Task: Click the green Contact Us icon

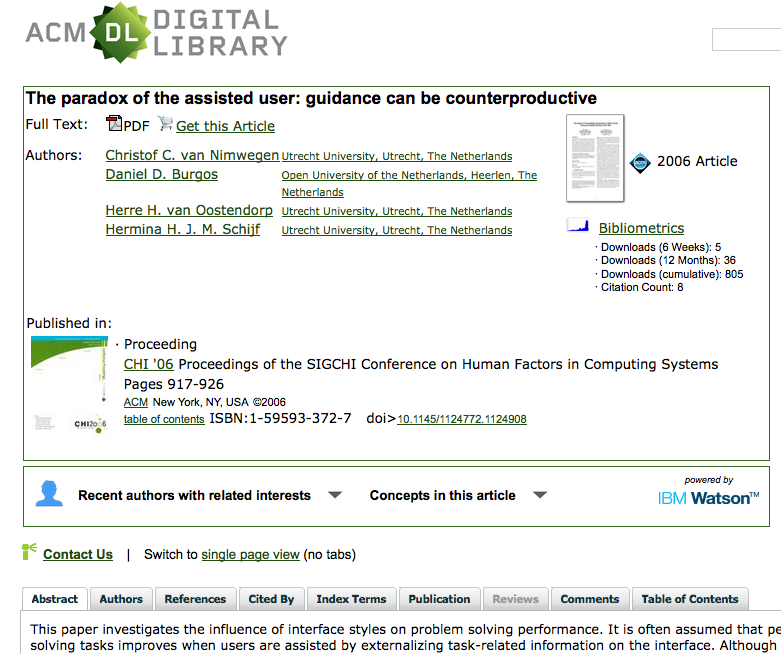Action: pos(30,552)
